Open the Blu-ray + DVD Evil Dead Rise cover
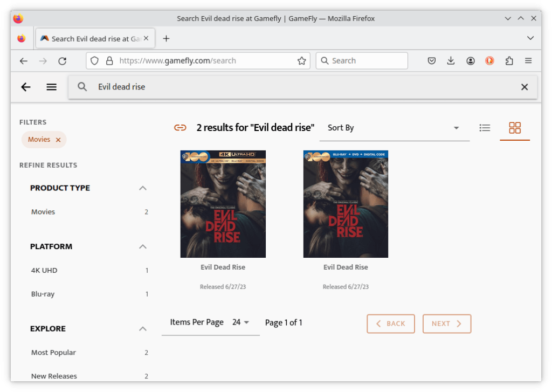The width and height of the screenshot is (552, 392). point(346,204)
